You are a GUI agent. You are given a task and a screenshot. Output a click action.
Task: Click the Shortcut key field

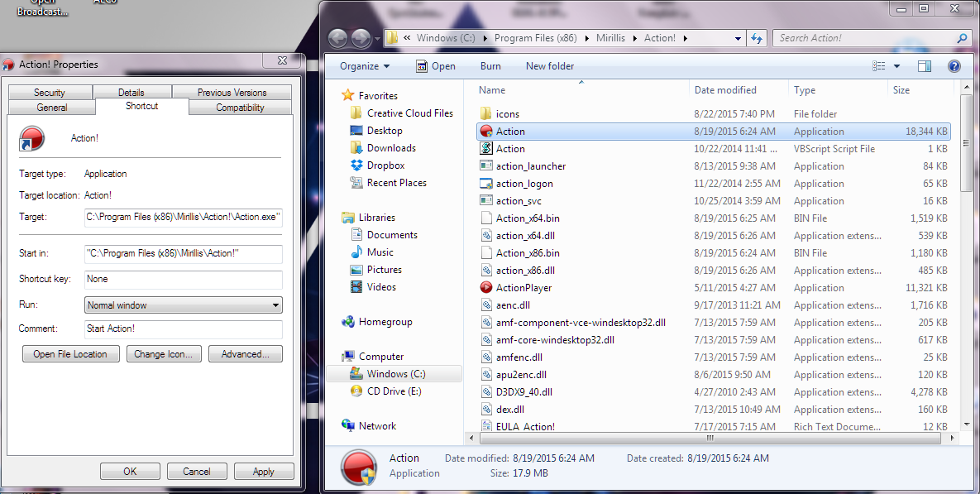[183, 279]
